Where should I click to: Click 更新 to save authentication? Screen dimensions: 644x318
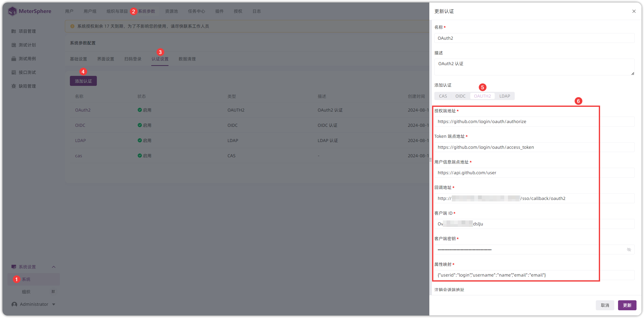click(x=627, y=305)
